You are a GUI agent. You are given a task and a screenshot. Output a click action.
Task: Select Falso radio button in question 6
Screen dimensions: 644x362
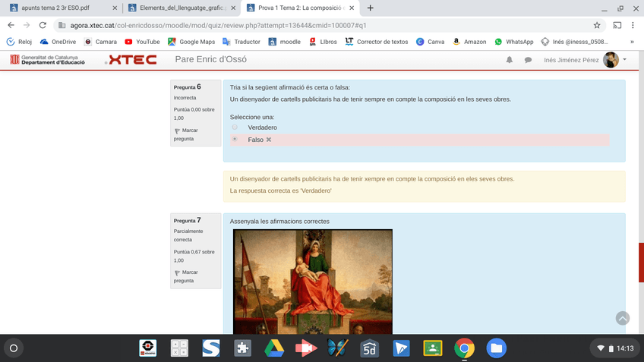pos(235,139)
